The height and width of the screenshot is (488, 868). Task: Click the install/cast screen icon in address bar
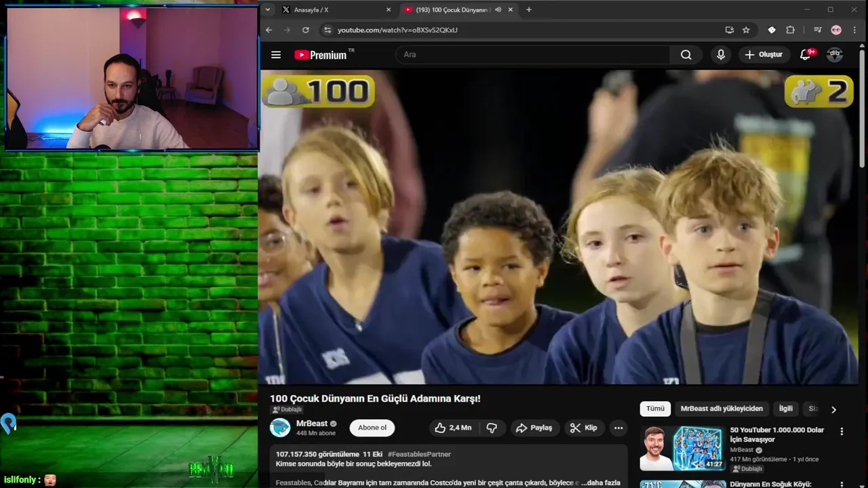pos(729,30)
